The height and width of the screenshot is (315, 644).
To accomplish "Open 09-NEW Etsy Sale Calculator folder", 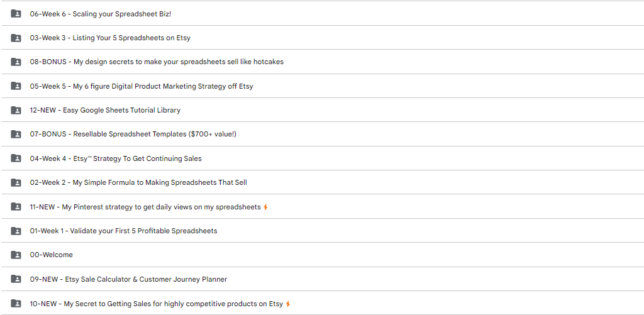I will (128, 279).
